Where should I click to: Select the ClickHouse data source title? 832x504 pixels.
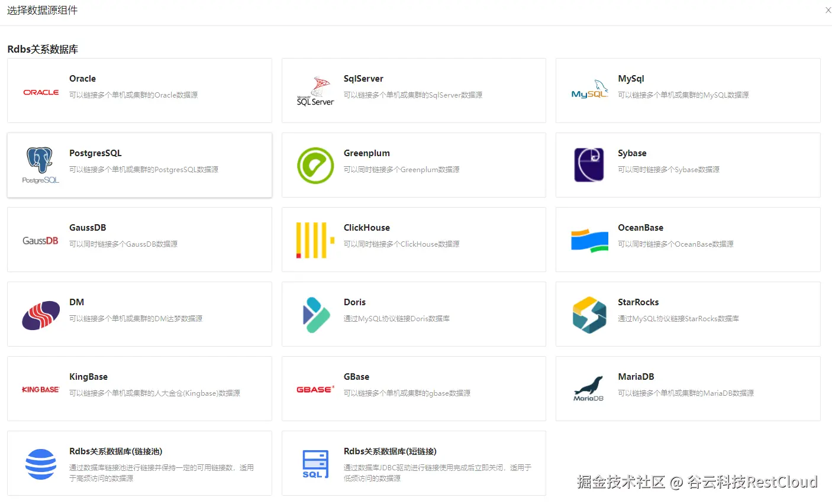[367, 228]
